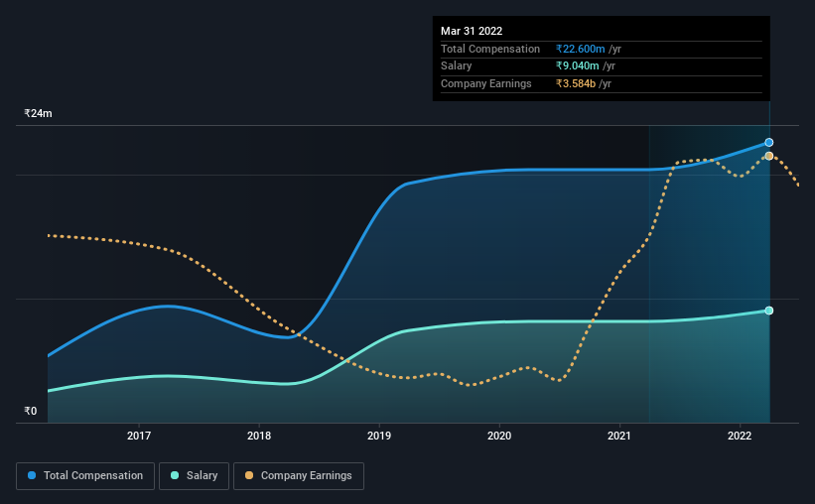Click the 2020 x-axis label
Screen dimensions: 815x504
click(499, 436)
